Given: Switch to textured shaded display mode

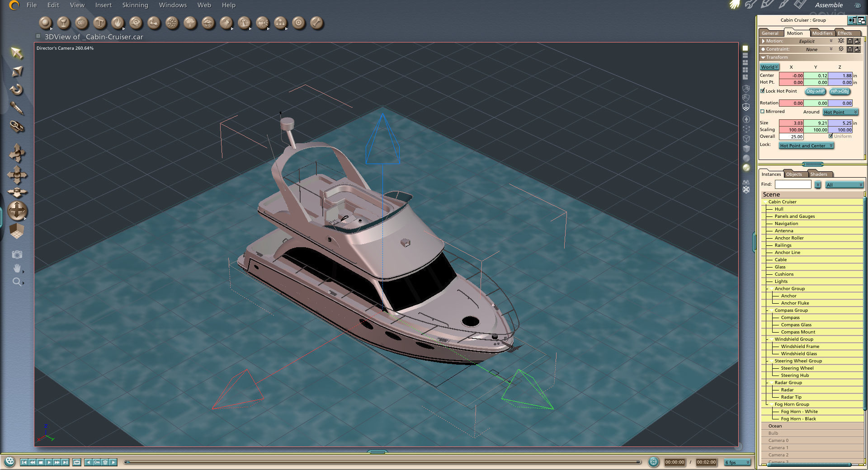Looking at the screenshot, I should (746, 168).
